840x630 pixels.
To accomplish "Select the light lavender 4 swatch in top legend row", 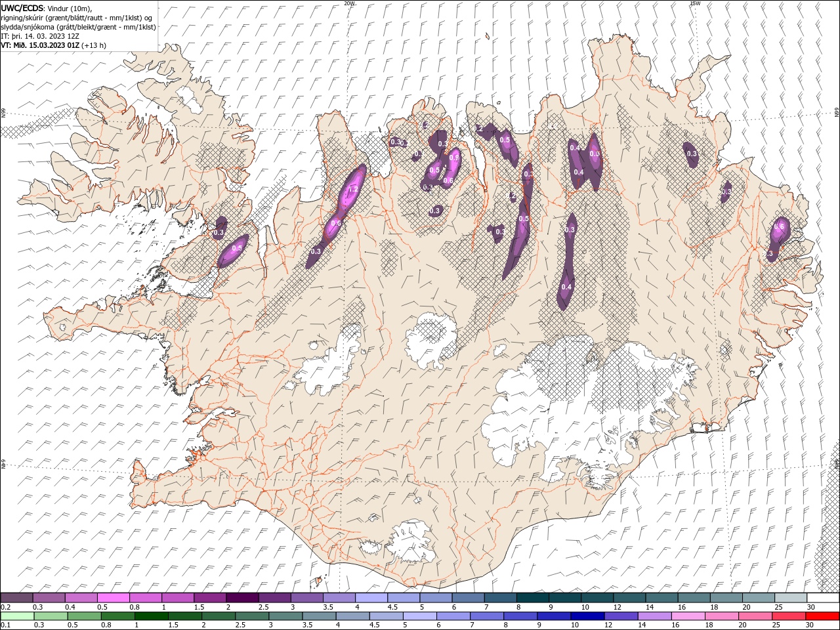I will (371, 598).
